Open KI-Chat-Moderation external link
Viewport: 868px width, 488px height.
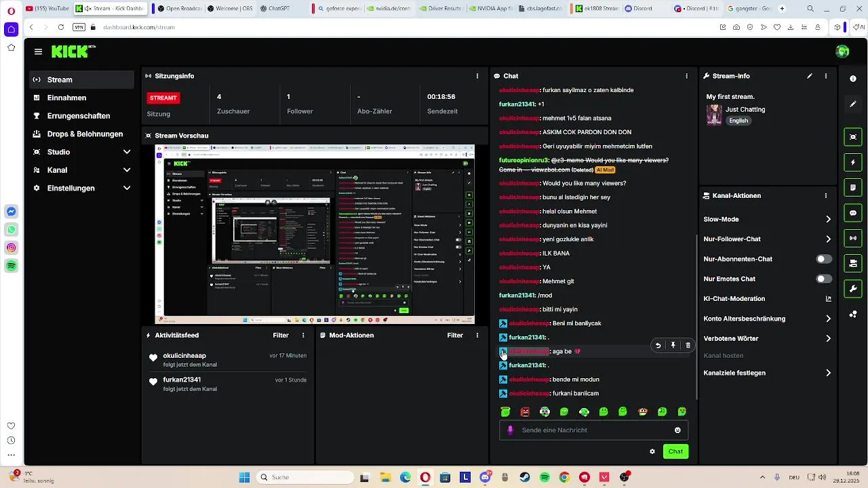point(828,299)
